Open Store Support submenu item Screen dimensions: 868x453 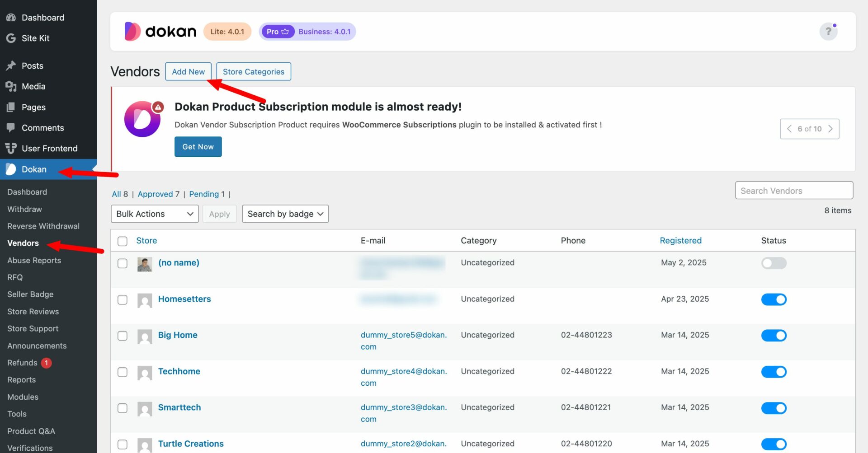33,328
